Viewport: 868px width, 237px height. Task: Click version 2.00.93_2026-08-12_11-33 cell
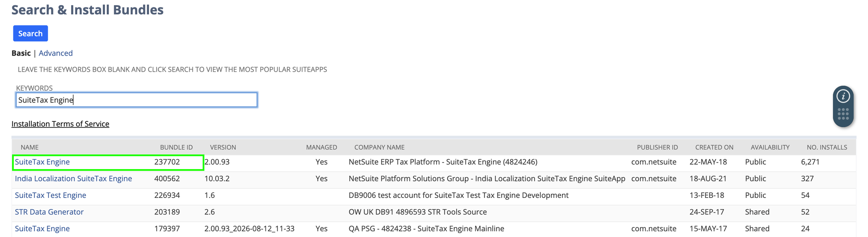pos(250,229)
